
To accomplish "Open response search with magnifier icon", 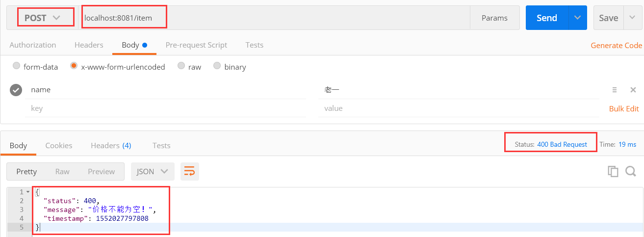I will point(631,171).
